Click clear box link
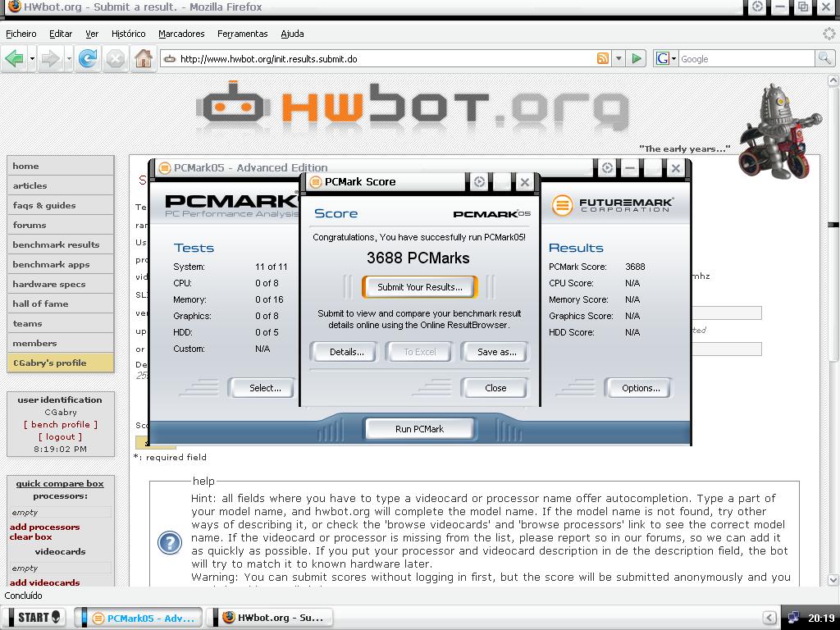This screenshot has height=630, width=840. tap(30, 536)
